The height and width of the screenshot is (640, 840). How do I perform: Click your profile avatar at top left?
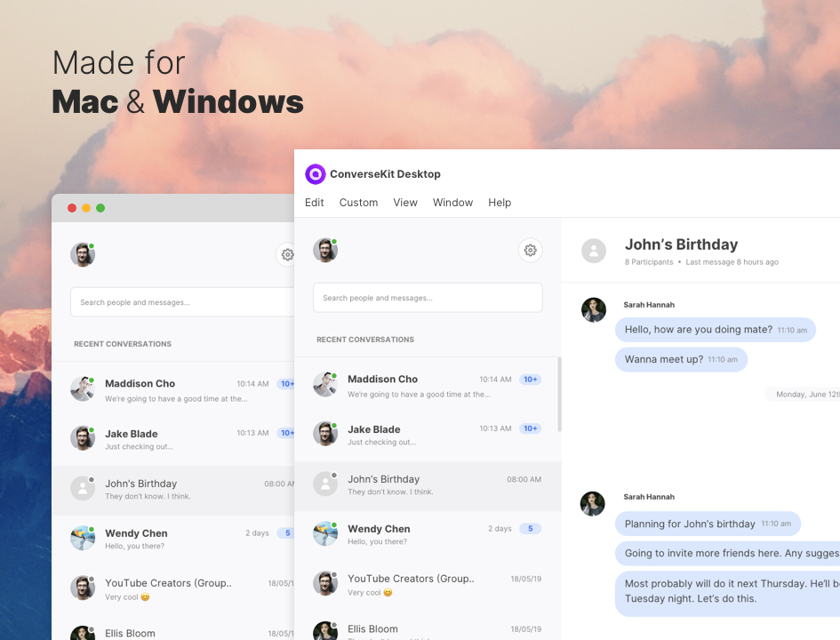click(325, 250)
